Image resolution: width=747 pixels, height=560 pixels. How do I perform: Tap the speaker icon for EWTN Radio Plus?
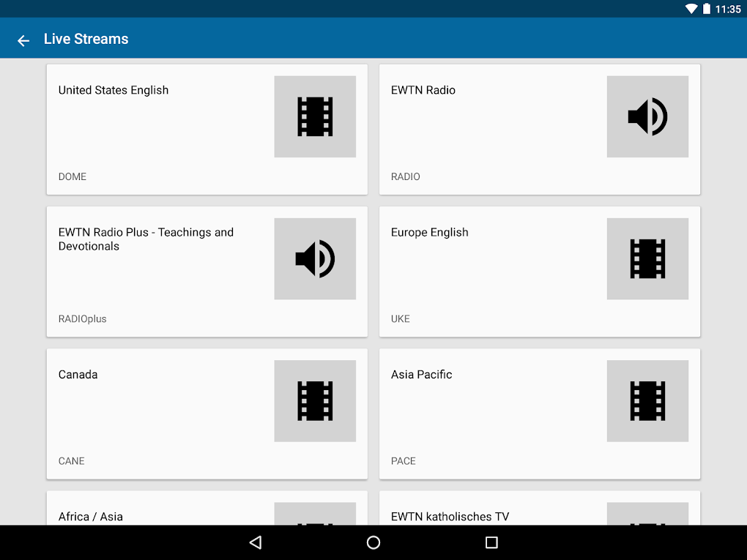tap(315, 258)
